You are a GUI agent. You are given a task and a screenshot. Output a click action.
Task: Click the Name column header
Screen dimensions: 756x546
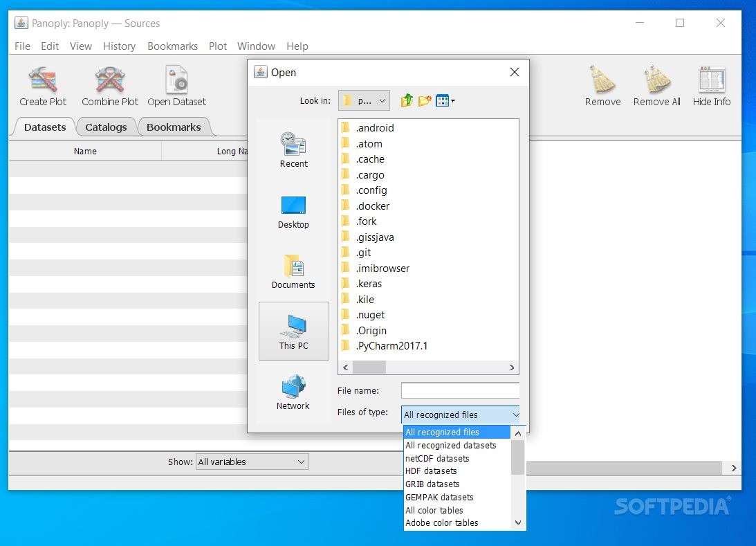[x=85, y=151]
